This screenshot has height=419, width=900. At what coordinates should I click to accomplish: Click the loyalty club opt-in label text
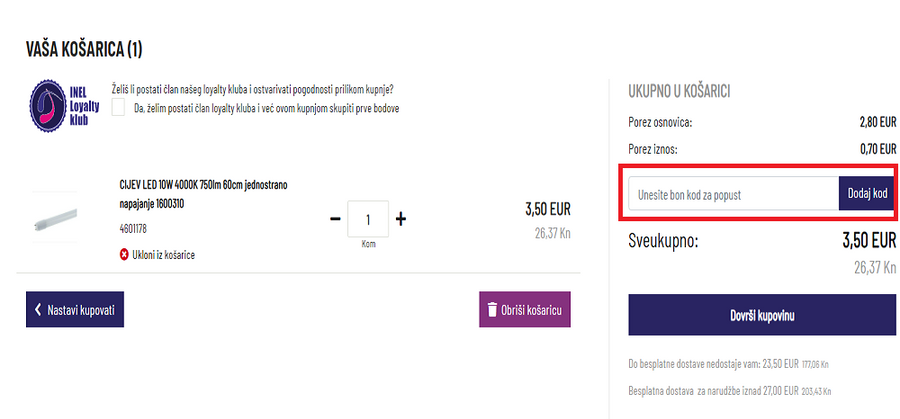266,108
